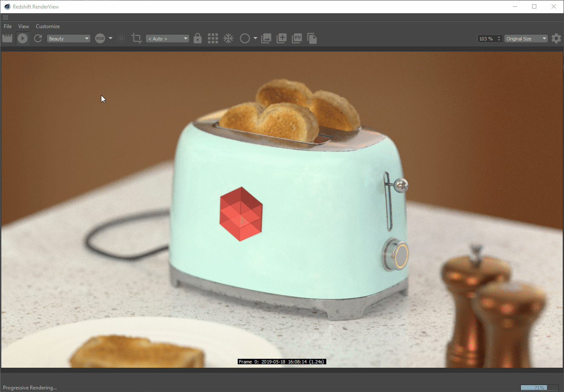
Task: Click the 103 % zoom field
Action: [487, 38]
